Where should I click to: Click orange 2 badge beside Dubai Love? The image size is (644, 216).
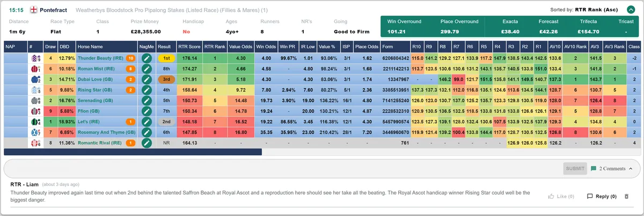(130, 79)
